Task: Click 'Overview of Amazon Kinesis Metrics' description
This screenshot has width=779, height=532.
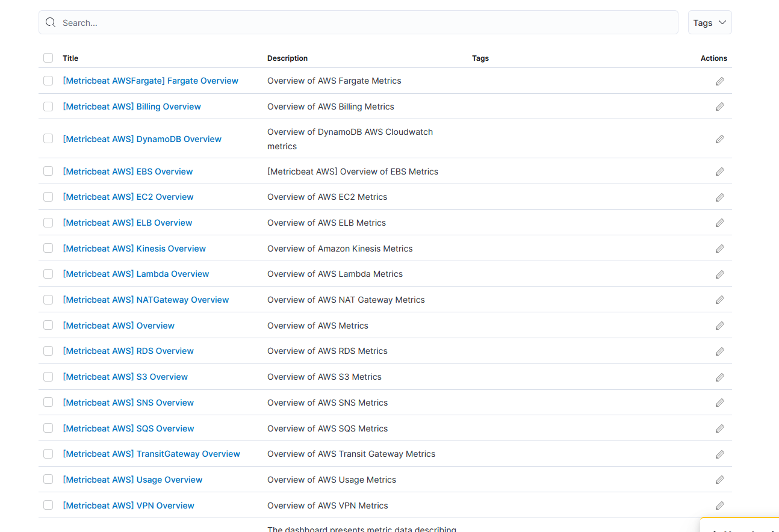Action: pyautogui.click(x=340, y=249)
